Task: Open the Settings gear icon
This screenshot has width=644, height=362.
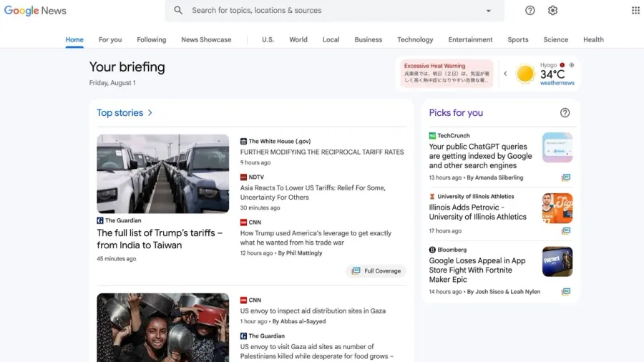Action: tap(552, 10)
